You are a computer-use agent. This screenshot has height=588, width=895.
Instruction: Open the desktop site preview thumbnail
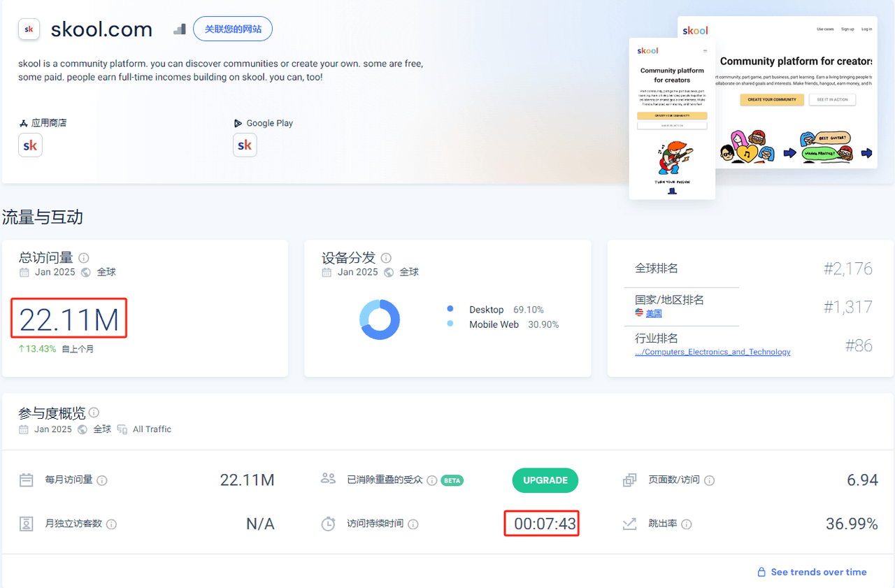(x=796, y=92)
